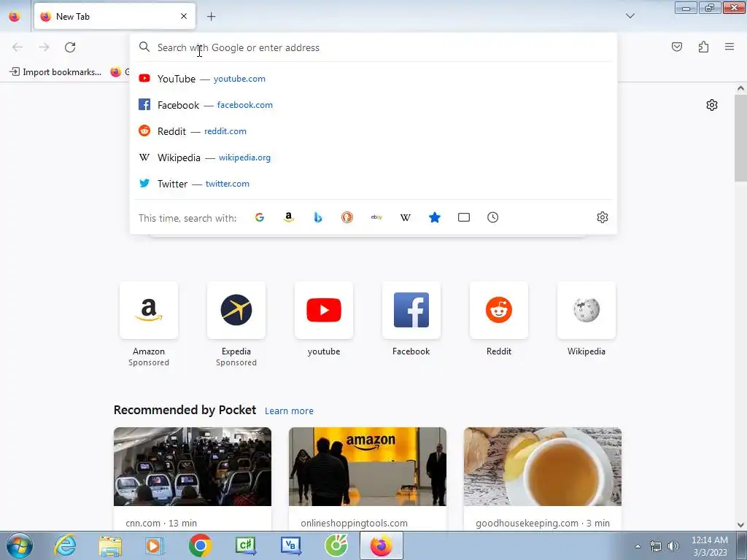The height and width of the screenshot is (560, 747).
Task: Click scrollbar down arrow at bottom
Action: tap(740, 525)
